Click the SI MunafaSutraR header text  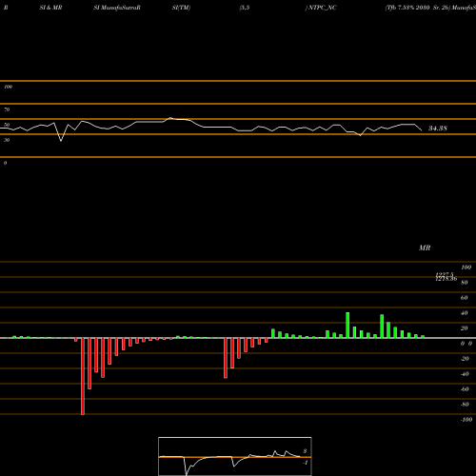tap(117, 8)
